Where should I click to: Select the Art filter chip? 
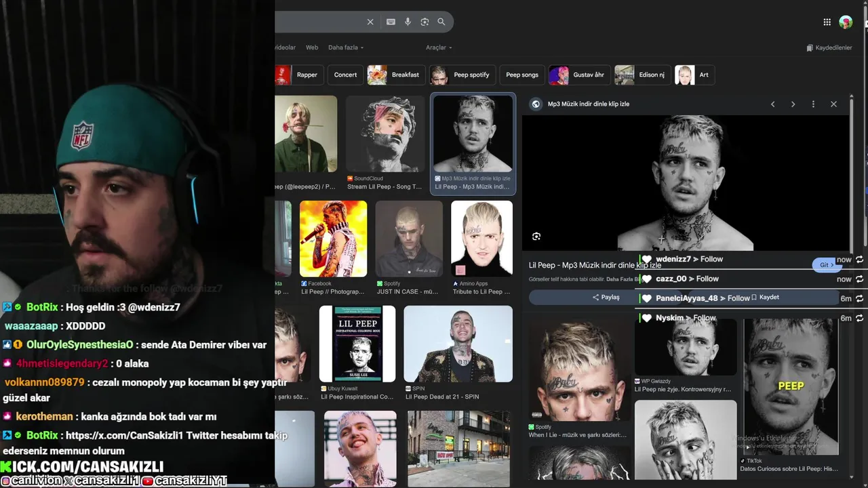click(694, 75)
